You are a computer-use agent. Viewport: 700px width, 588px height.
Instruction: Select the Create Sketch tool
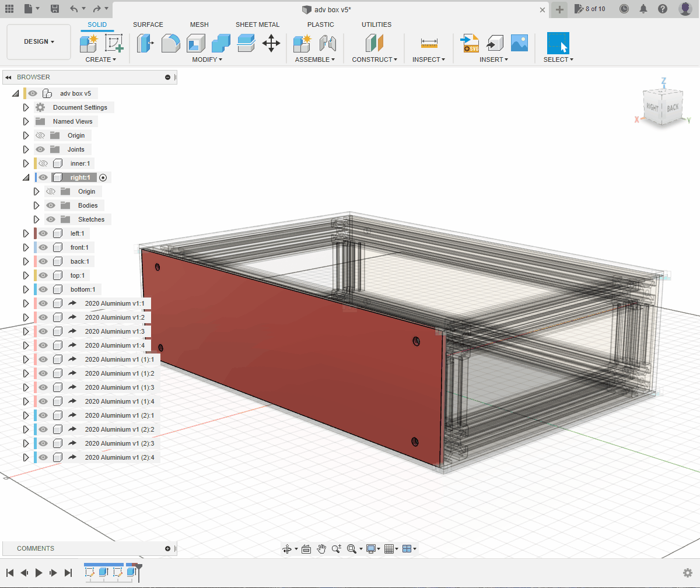click(x=114, y=43)
